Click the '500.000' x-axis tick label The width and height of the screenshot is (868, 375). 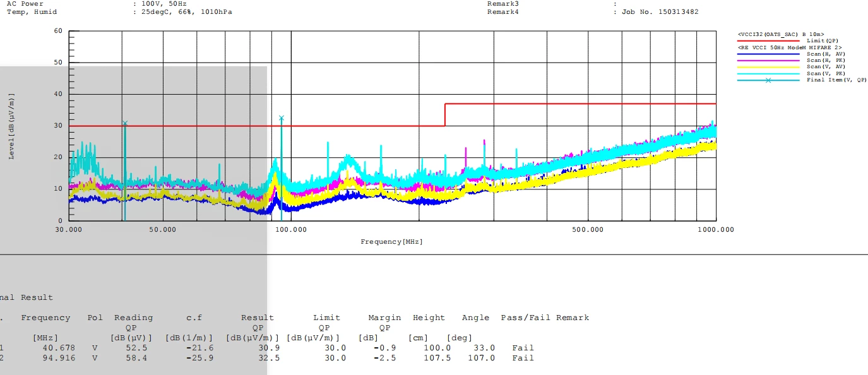[x=588, y=229]
